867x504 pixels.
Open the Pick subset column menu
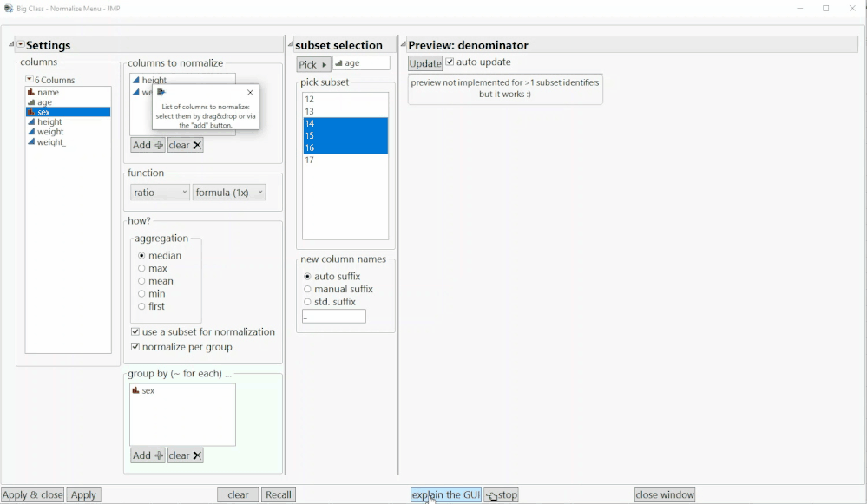pos(313,64)
